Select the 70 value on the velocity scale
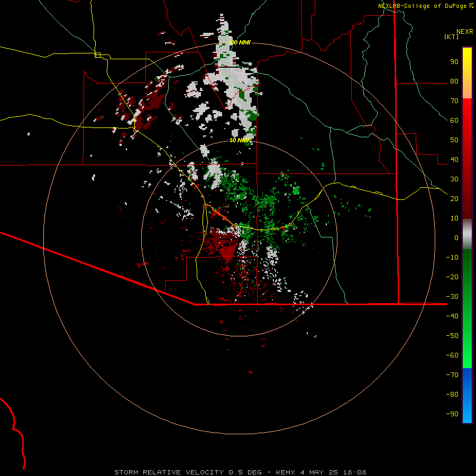 [x=454, y=101]
